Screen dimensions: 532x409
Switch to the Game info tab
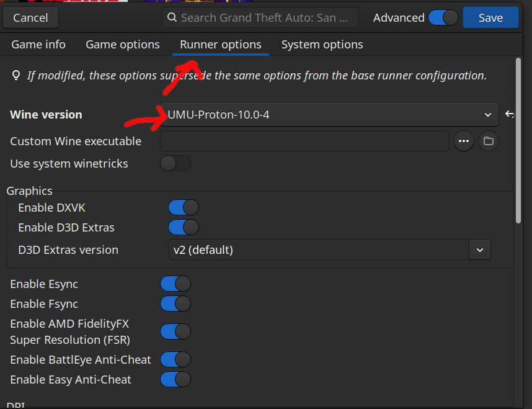[x=38, y=45]
